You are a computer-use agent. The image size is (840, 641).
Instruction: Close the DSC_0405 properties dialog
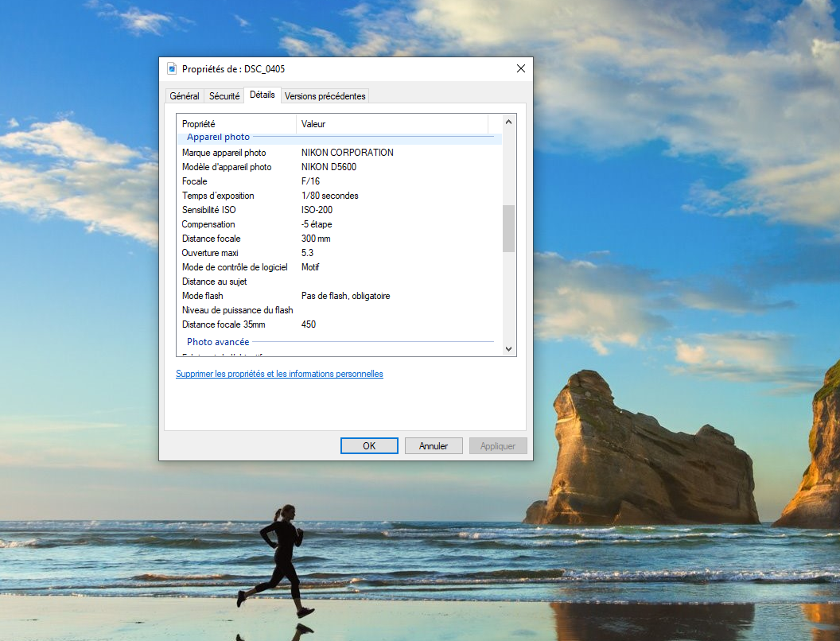(x=521, y=68)
